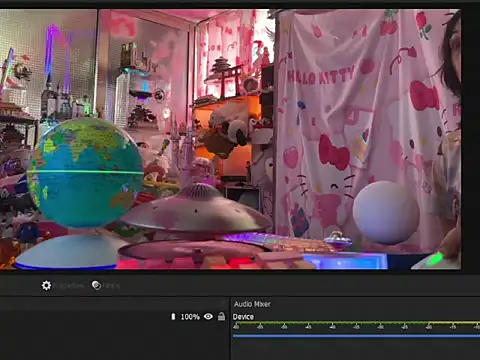Click the Audio Mixer panel title
The image size is (480, 360).
tap(252, 304)
